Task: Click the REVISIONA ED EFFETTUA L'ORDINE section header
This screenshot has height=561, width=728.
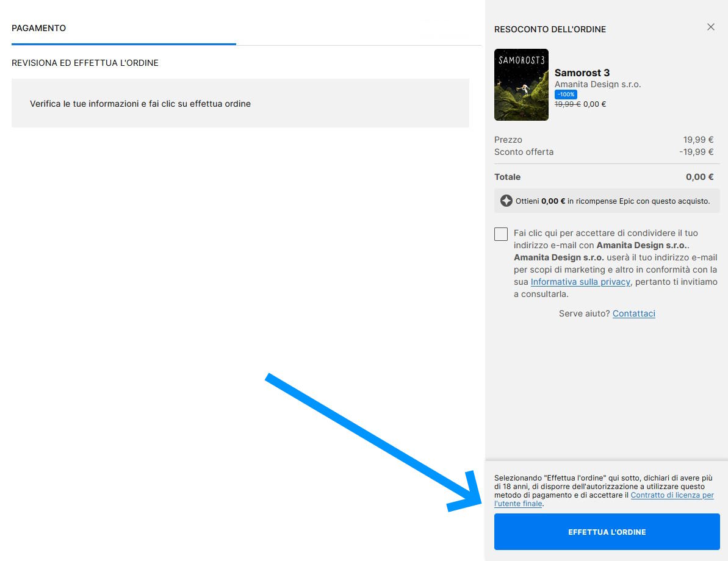Action: [x=85, y=63]
